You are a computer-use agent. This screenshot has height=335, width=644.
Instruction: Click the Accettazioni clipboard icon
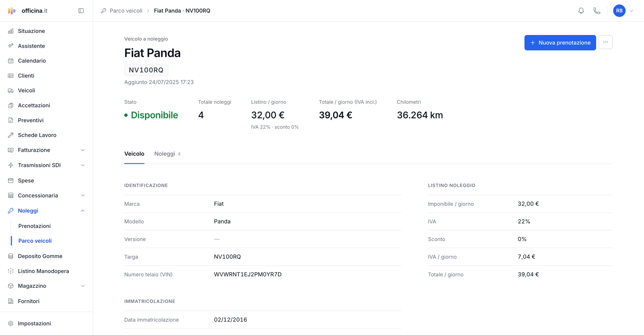point(11,106)
